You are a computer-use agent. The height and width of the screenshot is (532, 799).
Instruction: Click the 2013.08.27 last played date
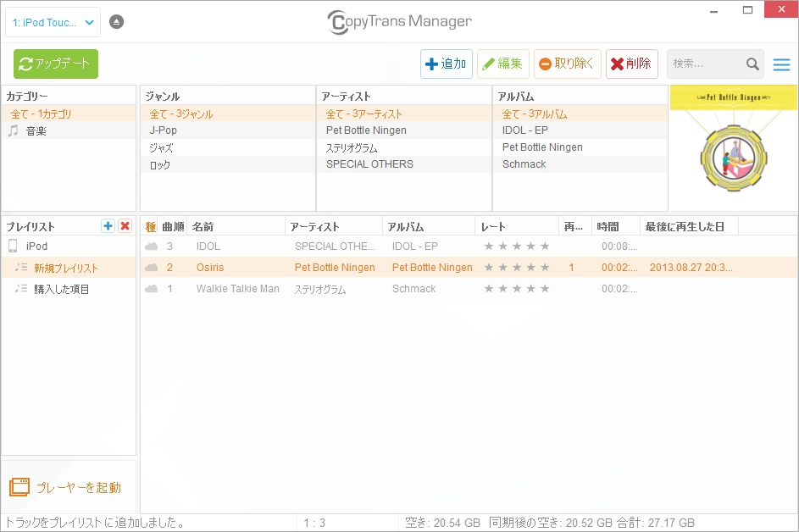click(x=691, y=268)
